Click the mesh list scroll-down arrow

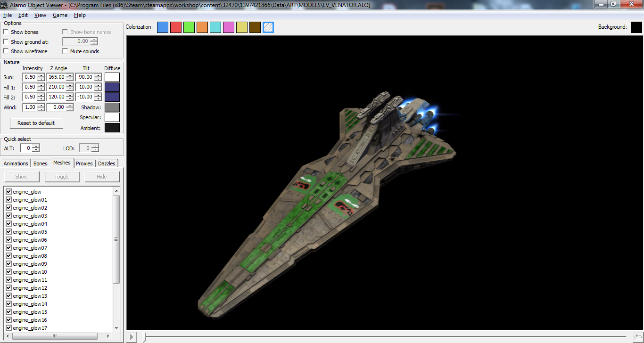coord(116,328)
